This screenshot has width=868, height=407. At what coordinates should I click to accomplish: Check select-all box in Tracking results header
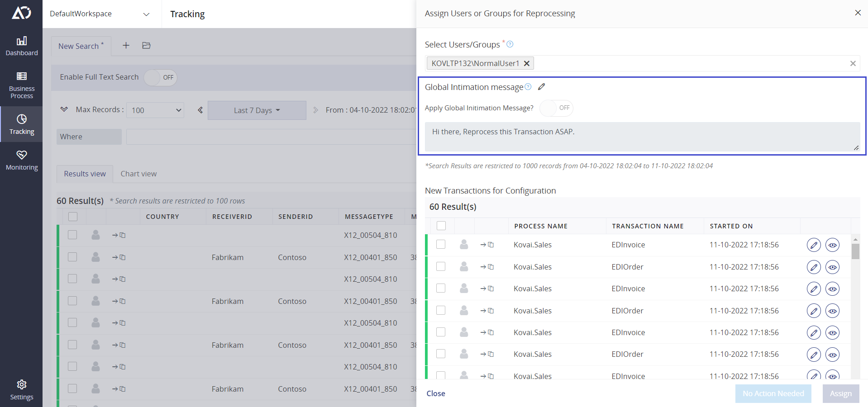pos(73,216)
